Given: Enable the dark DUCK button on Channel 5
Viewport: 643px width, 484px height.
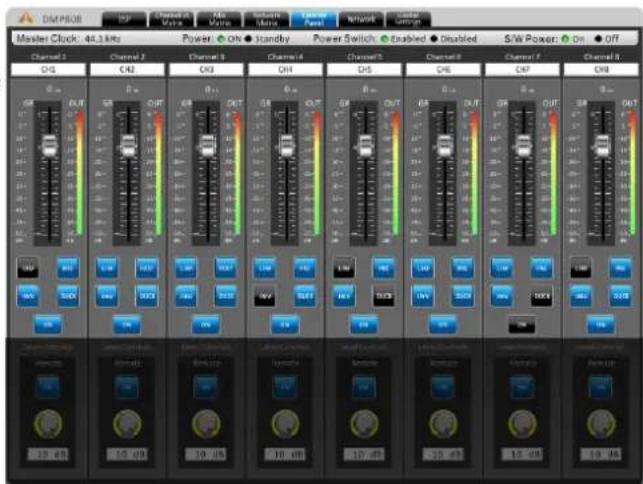Looking at the screenshot, I should (x=384, y=296).
